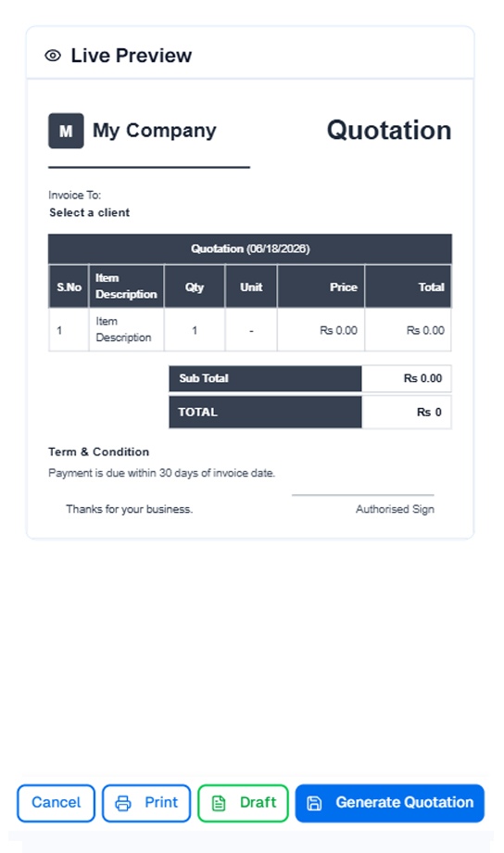The image size is (504, 853).
Task: Click the TOTAL row label
Action: (x=198, y=413)
